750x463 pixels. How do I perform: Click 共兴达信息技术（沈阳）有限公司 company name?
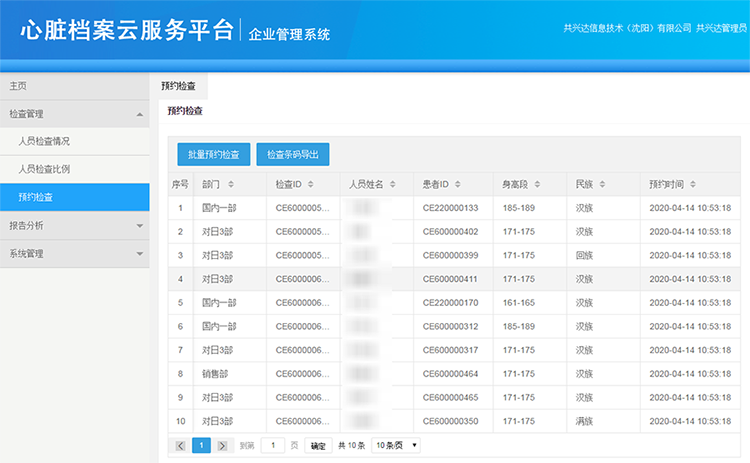[628, 28]
